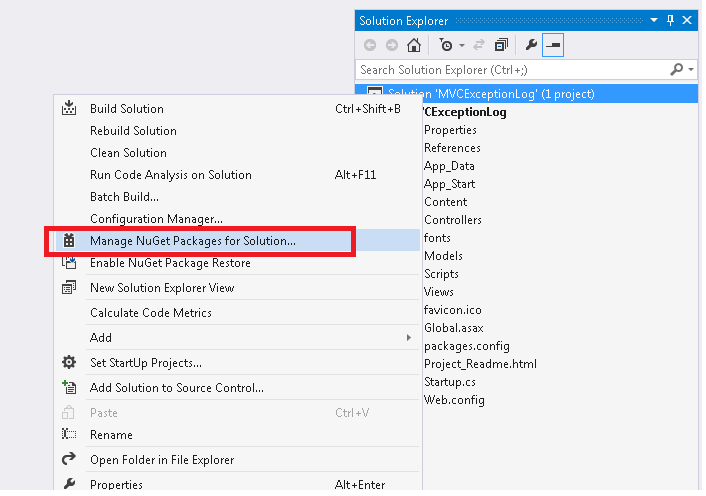
Task: Click Enable NuGet Package Restore
Action: pyautogui.click(x=170, y=263)
